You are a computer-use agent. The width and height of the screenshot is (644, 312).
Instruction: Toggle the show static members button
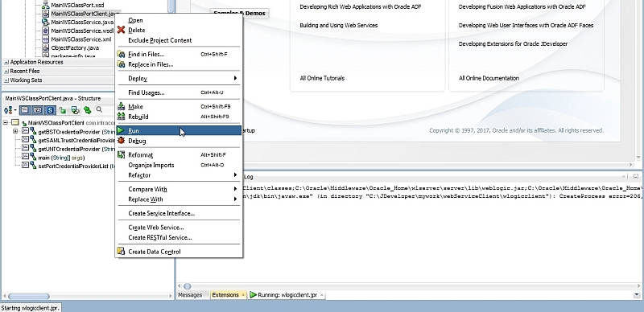click(x=50, y=110)
